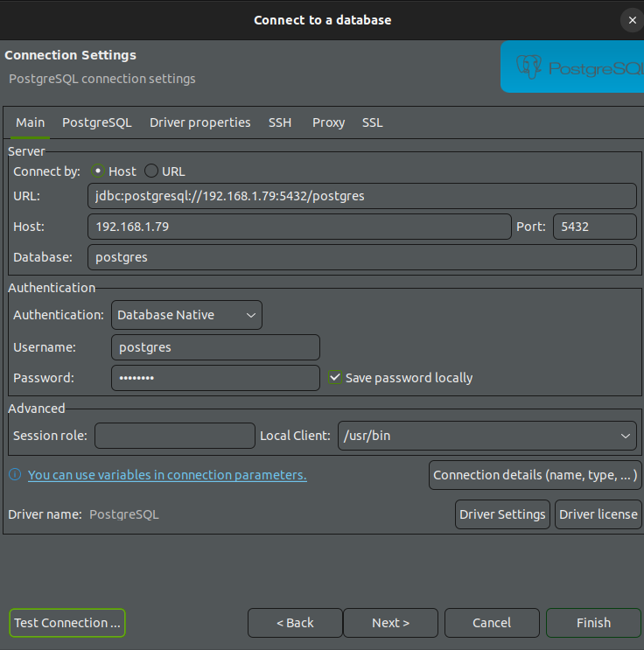
Task: Click the info icon beside variables link
Action: click(15, 475)
